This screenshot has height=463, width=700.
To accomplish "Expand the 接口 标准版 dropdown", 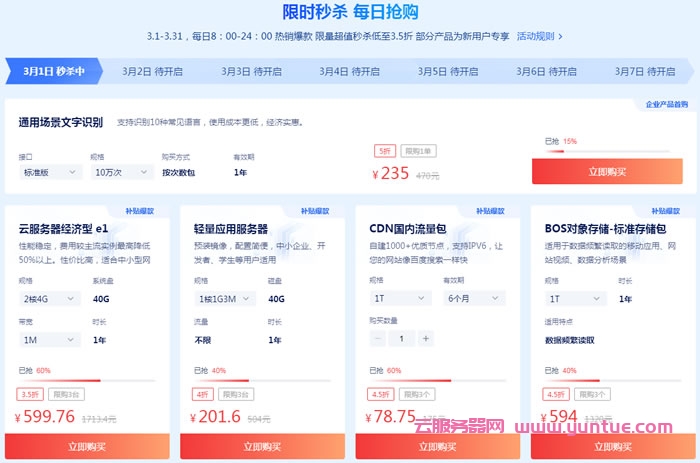I will pyautogui.click(x=49, y=172).
